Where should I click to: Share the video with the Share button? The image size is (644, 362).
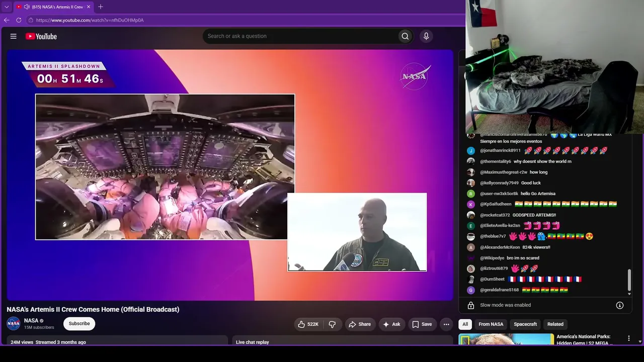360,324
